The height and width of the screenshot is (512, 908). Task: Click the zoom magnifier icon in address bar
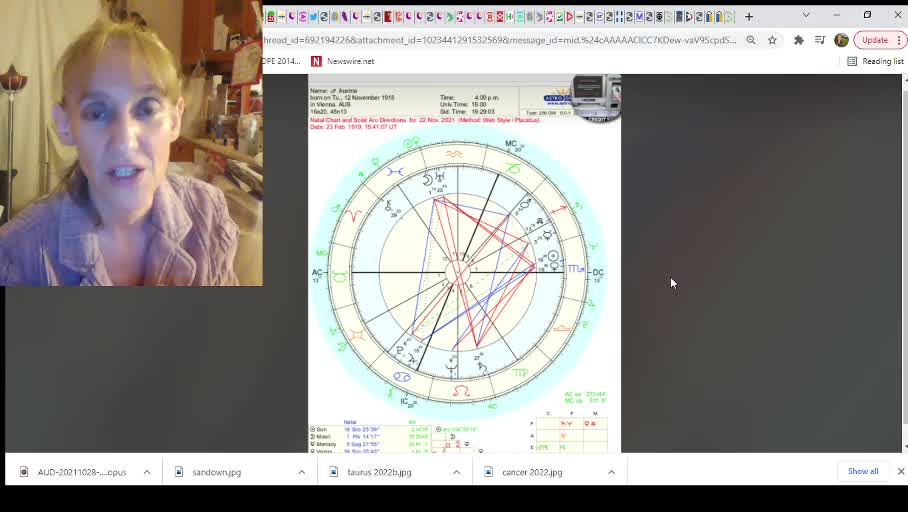[x=750, y=40]
